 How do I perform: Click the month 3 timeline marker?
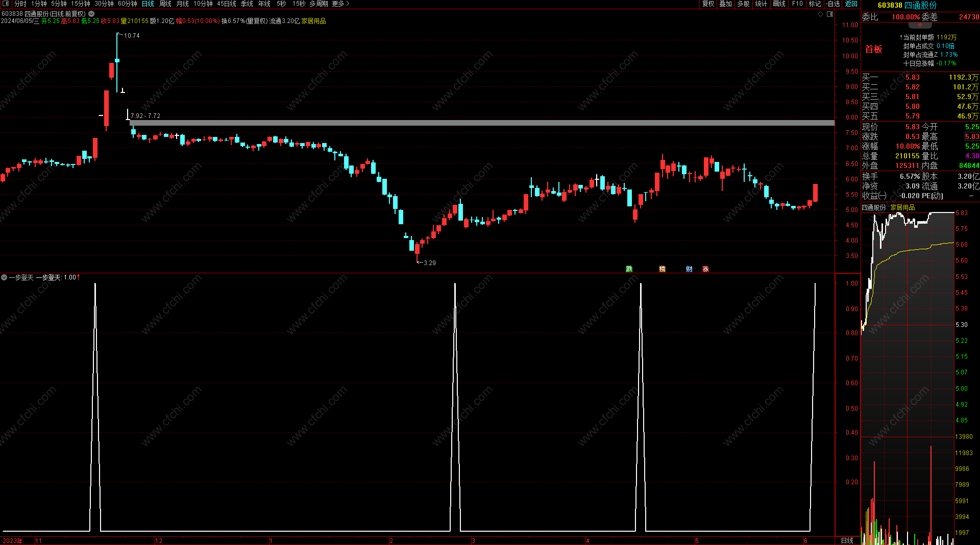pyautogui.click(x=474, y=541)
